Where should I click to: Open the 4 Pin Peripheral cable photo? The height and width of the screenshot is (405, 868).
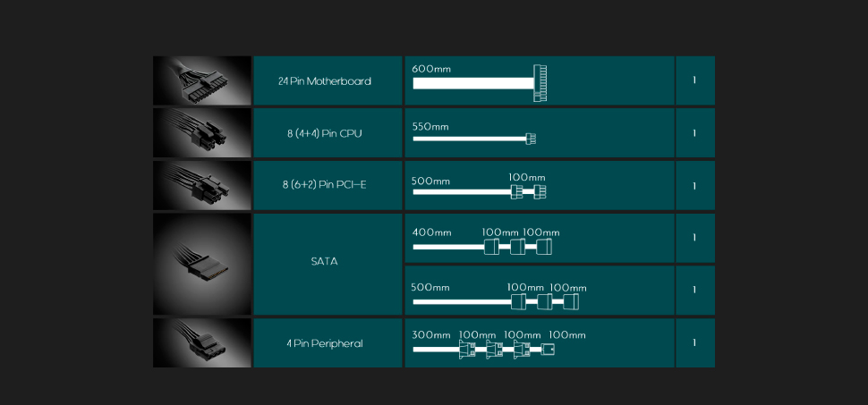pyautogui.click(x=201, y=342)
